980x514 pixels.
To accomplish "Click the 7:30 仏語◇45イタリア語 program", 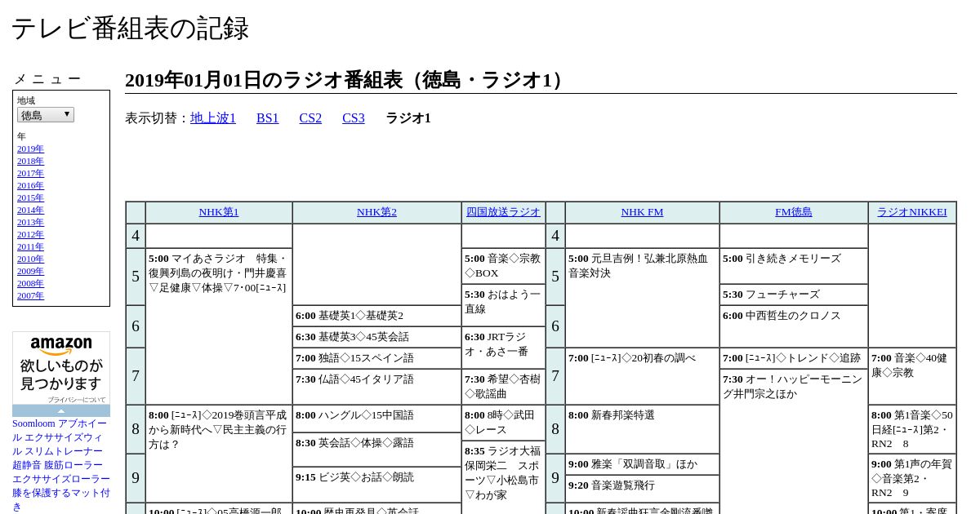I will [376, 387].
